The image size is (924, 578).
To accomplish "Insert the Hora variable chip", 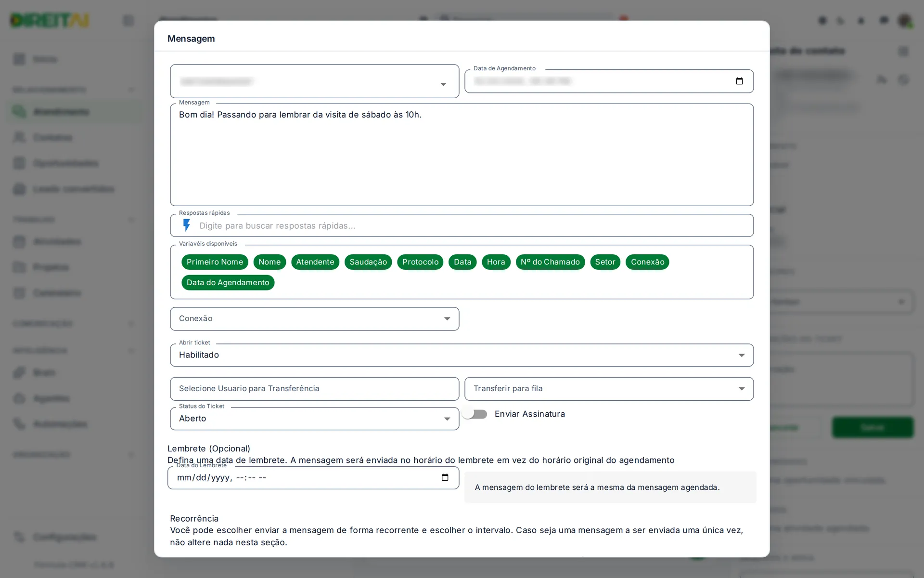I will tap(496, 262).
